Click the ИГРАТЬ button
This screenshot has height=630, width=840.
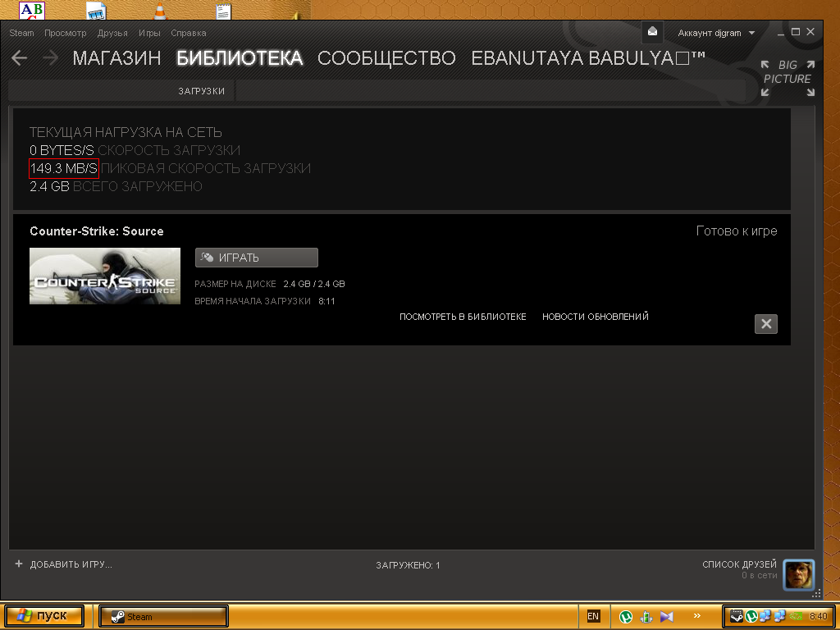(257, 258)
